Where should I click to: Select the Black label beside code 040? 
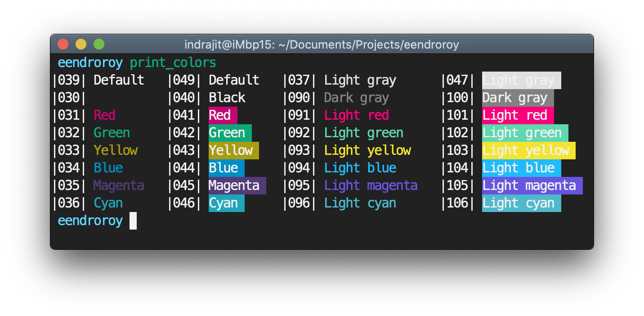[227, 98]
